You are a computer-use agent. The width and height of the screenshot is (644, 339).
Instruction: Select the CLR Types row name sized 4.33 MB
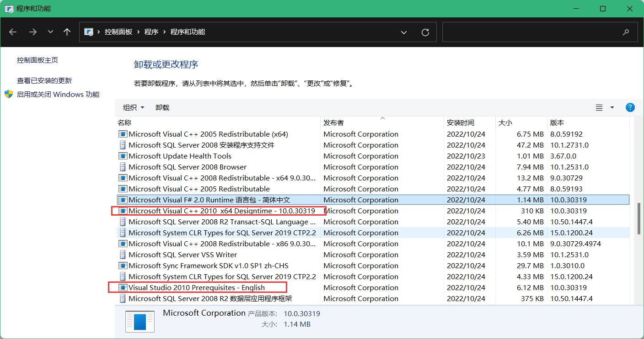click(x=222, y=276)
